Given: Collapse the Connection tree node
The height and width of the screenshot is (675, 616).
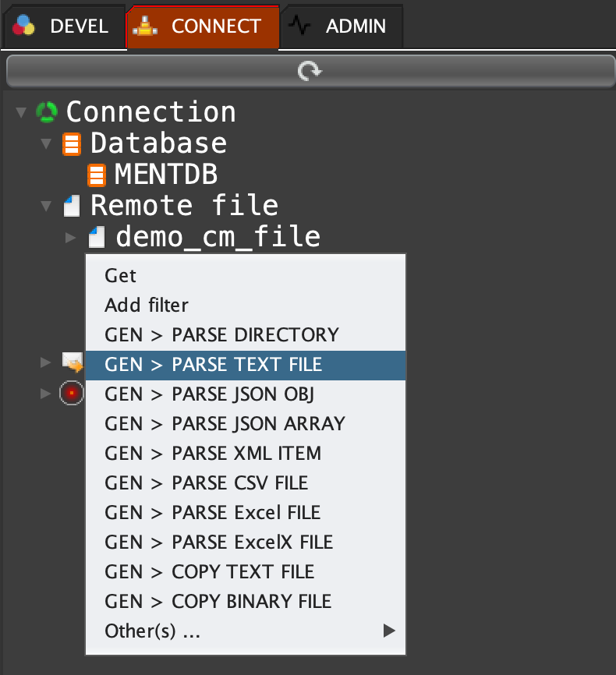Looking at the screenshot, I should pos(21,113).
